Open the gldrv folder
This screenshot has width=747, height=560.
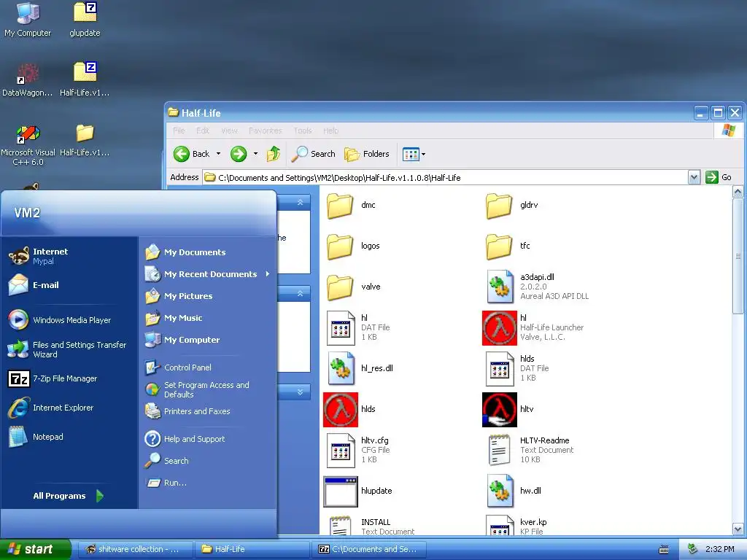tap(499, 206)
